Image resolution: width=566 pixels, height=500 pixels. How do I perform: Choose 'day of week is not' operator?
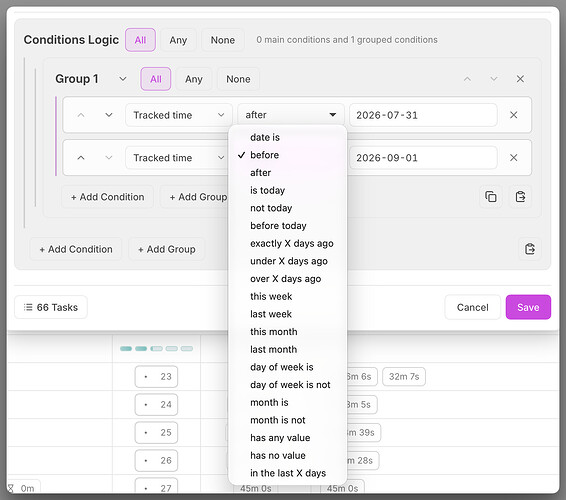click(x=288, y=385)
